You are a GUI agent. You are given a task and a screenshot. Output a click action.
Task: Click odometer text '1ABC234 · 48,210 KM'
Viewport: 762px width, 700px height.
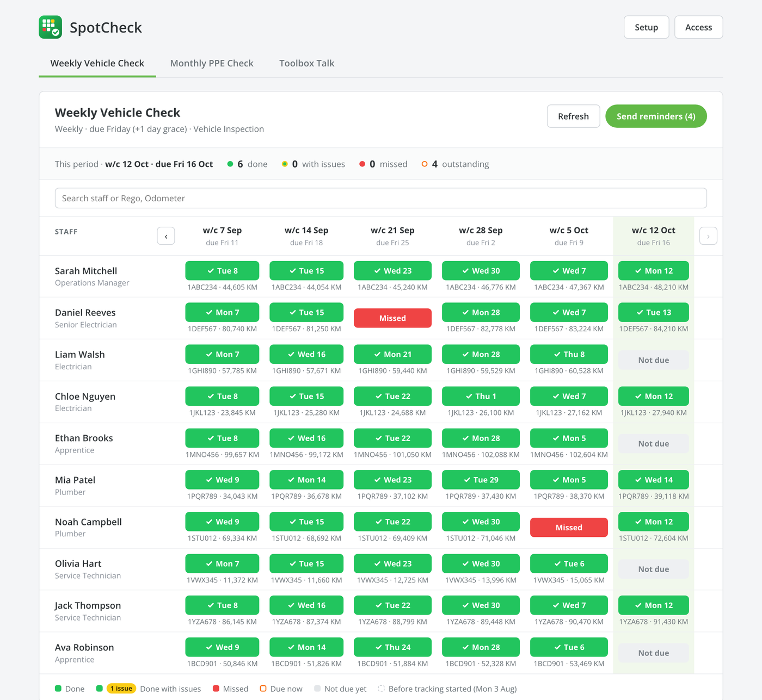coord(653,287)
